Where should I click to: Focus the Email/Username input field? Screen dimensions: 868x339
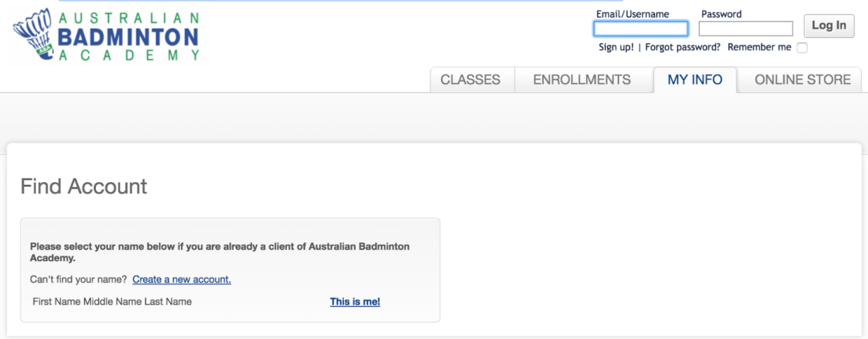click(x=641, y=29)
